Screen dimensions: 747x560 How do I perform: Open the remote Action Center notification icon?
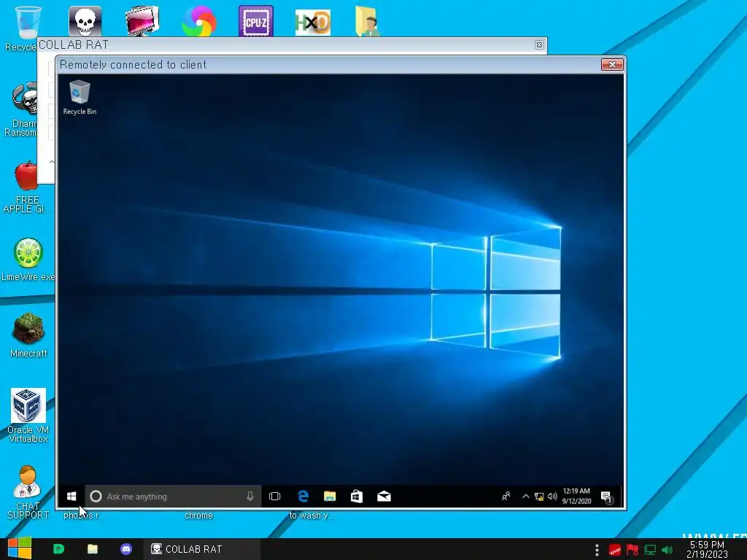(x=606, y=497)
